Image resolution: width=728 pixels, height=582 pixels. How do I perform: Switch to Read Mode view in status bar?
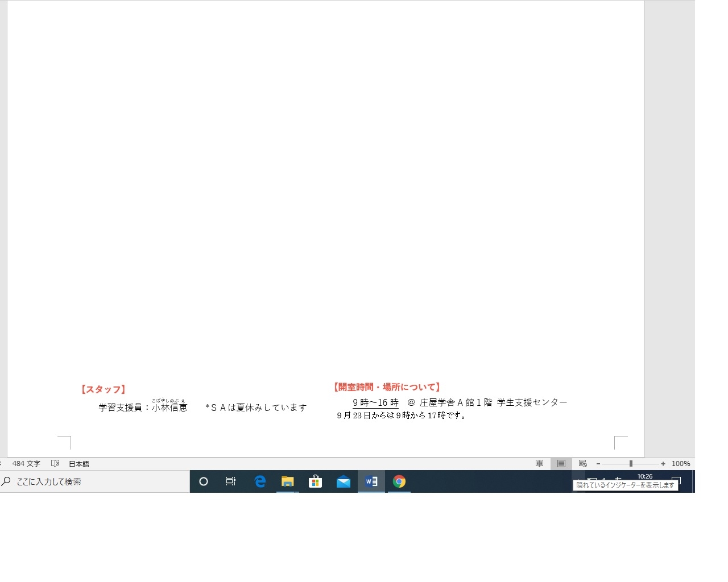(539, 464)
